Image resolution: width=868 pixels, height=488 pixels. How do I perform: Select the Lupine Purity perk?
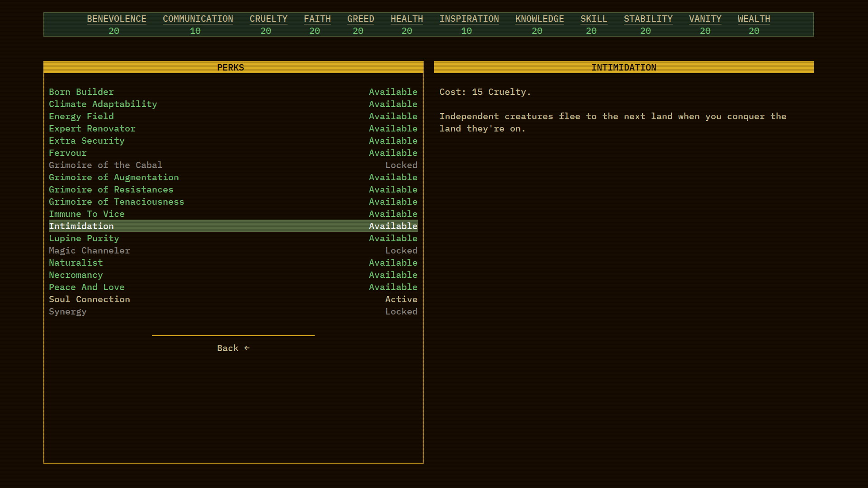pos(84,238)
